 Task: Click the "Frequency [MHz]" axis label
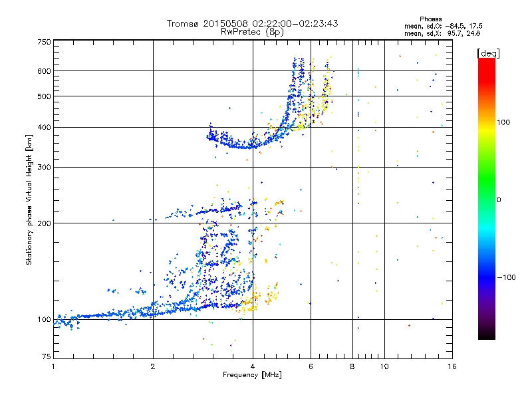coord(252,375)
